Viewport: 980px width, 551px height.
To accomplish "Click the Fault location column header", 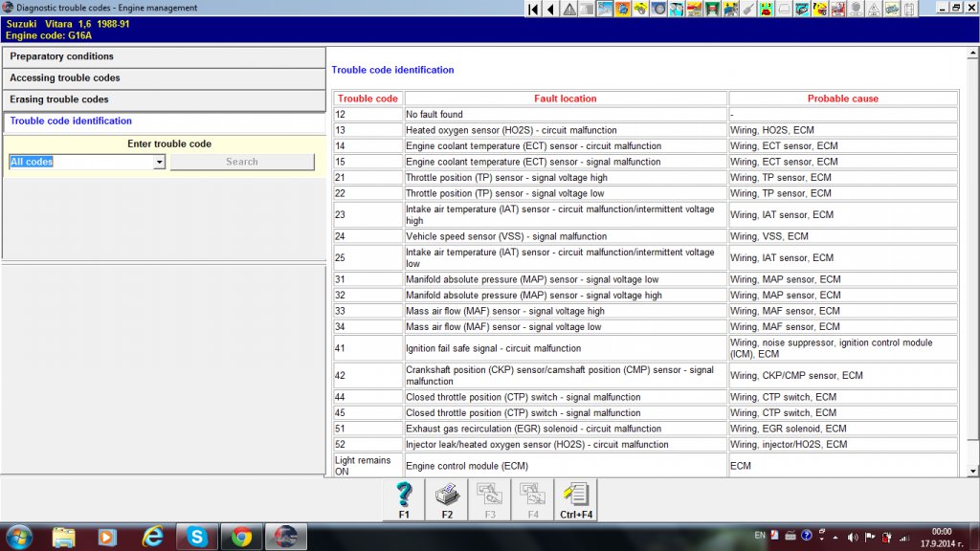I will [565, 99].
